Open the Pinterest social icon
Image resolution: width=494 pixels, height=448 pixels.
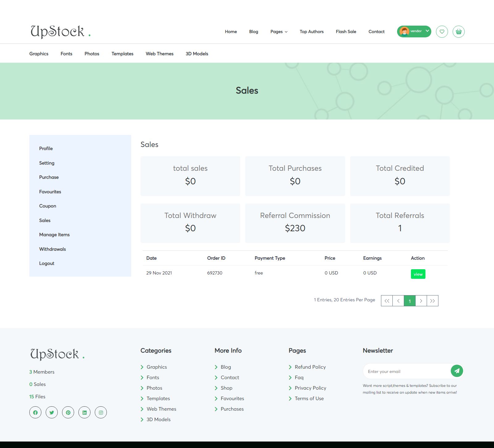point(68,412)
